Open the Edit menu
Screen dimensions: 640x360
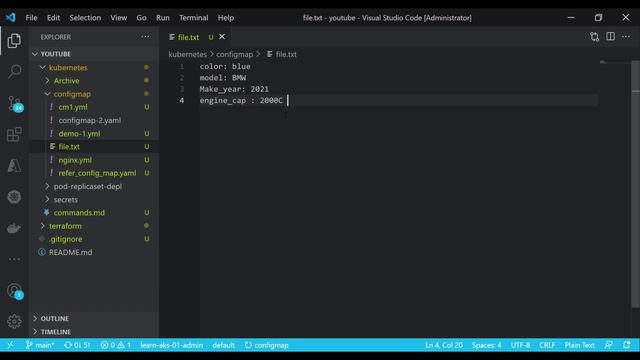tap(53, 18)
